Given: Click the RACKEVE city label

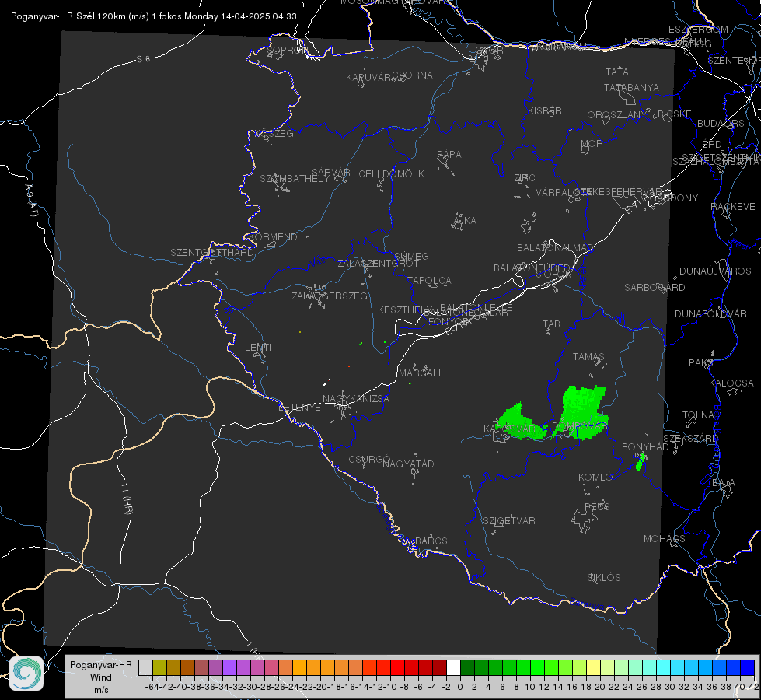Looking at the screenshot, I should (733, 207).
